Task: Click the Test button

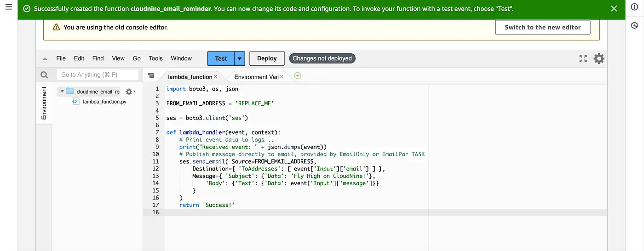Action: (x=221, y=58)
